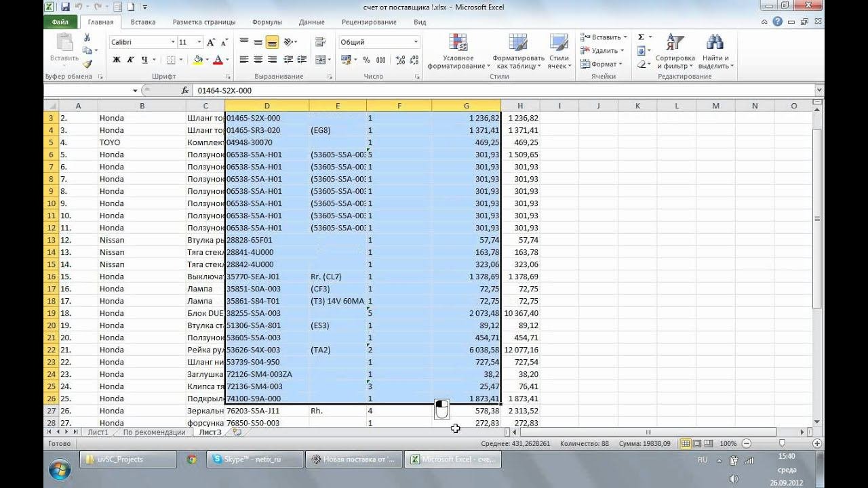Switch to the Формулы ribbon tab

click(x=267, y=22)
